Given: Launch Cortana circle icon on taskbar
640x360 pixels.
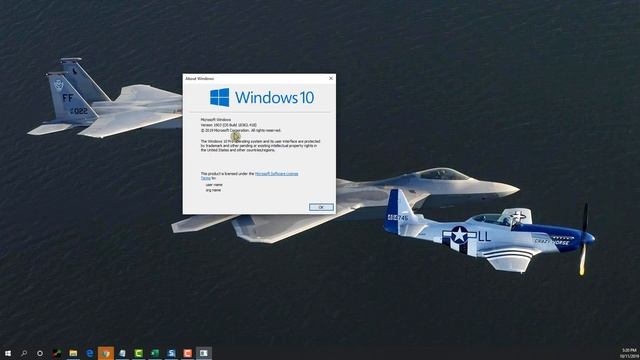Looking at the screenshot, I should (40, 353).
